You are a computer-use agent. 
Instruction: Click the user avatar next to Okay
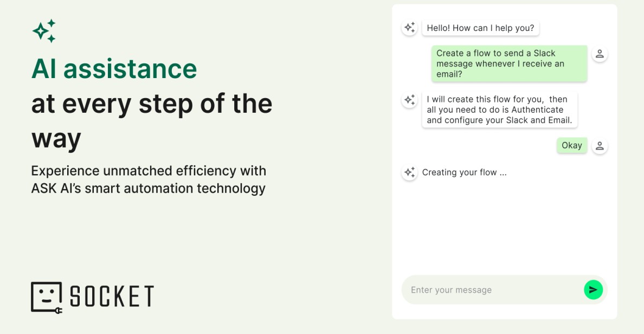600,146
